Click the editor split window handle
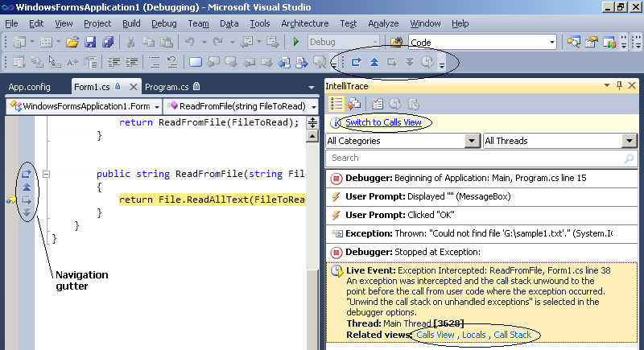Viewport: 644px width, 350px height. tap(312, 122)
